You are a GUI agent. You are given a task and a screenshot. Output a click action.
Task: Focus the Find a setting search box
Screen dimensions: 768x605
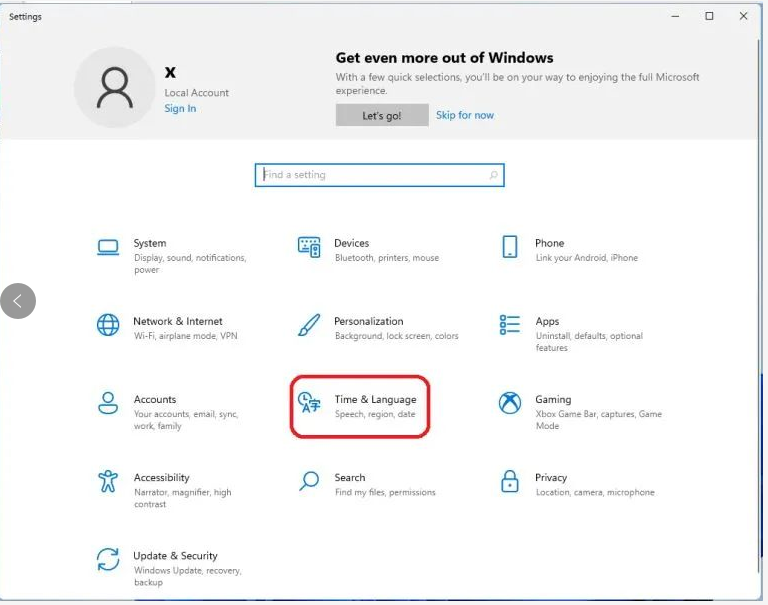point(378,175)
